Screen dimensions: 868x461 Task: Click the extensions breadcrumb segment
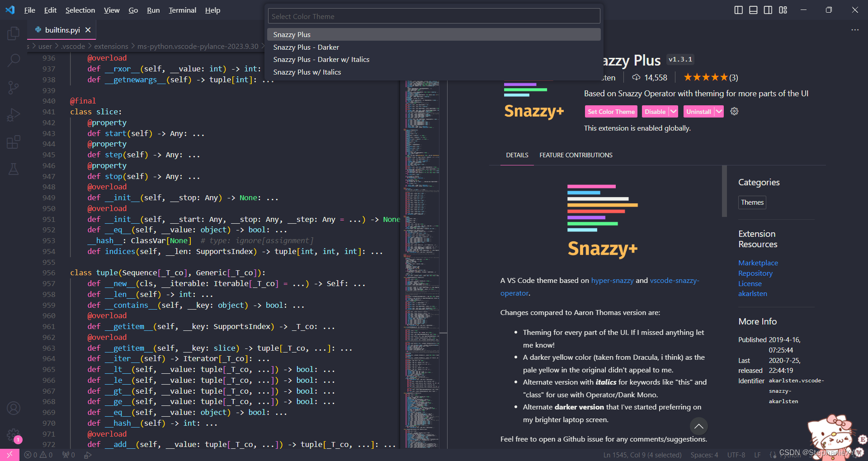click(x=111, y=46)
